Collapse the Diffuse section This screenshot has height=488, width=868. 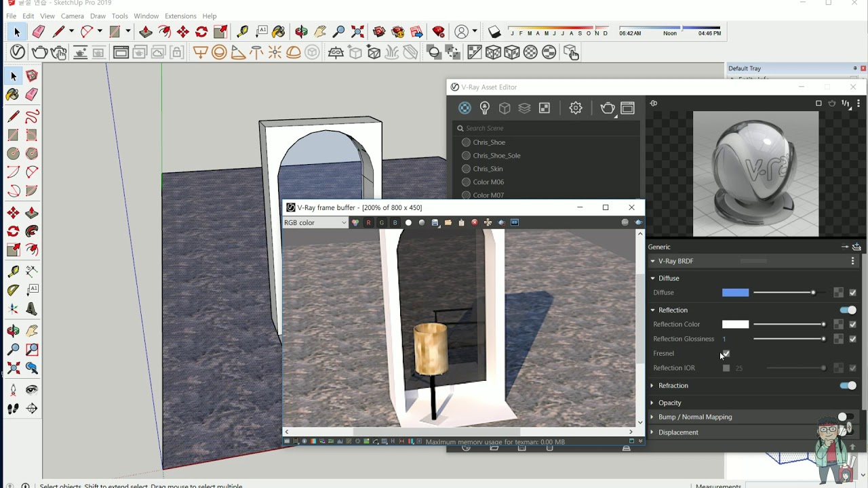click(x=652, y=278)
